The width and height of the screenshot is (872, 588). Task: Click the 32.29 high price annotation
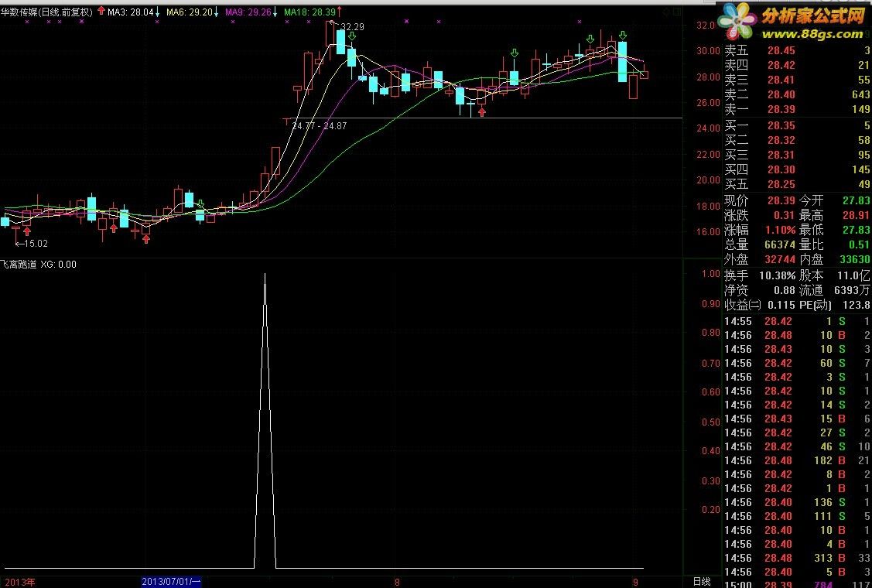(x=353, y=26)
